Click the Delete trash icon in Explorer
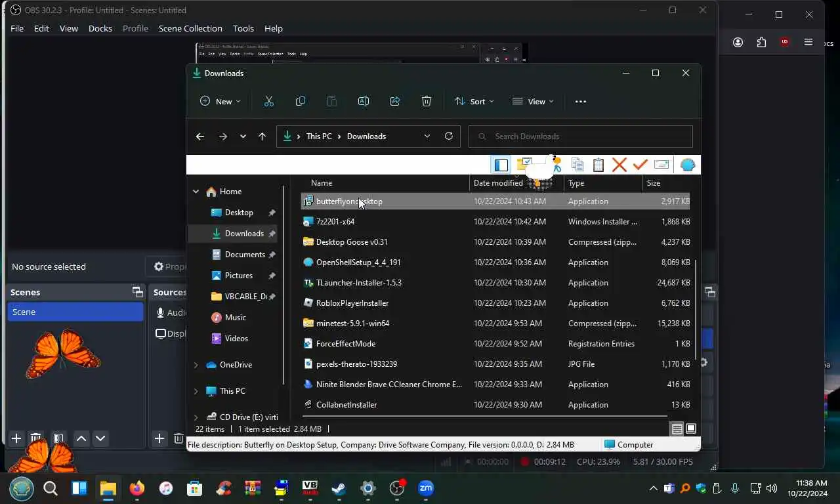Screen dimensions: 840x504 [427, 101]
